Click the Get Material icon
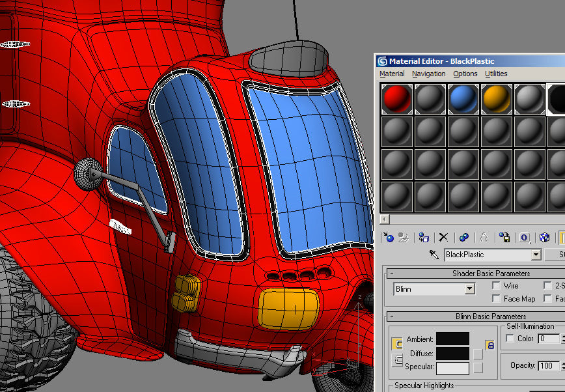The height and width of the screenshot is (392, 565). pyautogui.click(x=389, y=238)
